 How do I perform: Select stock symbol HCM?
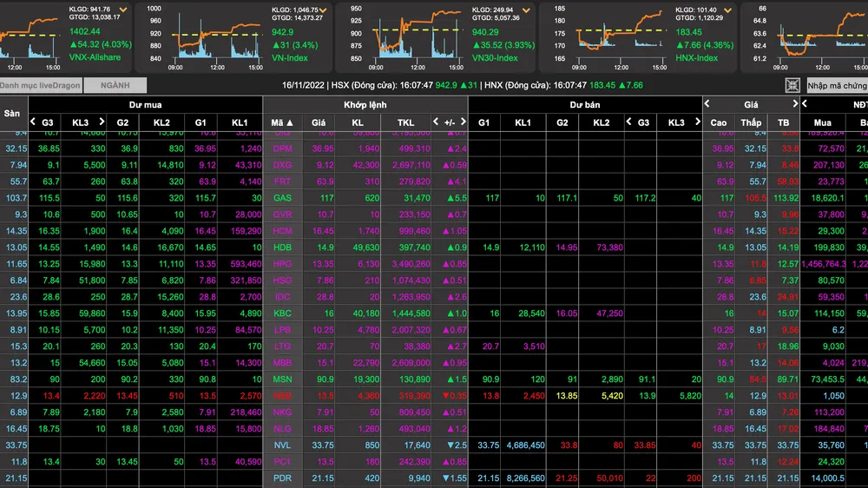pos(282,231)
